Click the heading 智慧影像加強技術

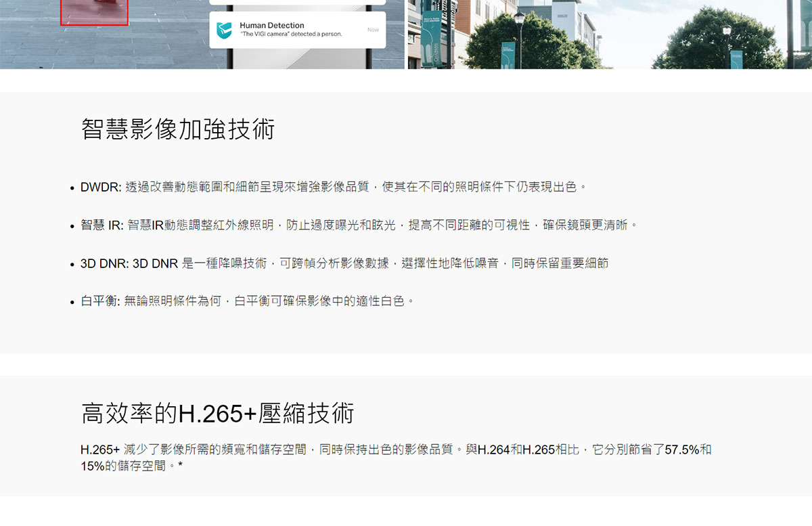tap(178, 129)
